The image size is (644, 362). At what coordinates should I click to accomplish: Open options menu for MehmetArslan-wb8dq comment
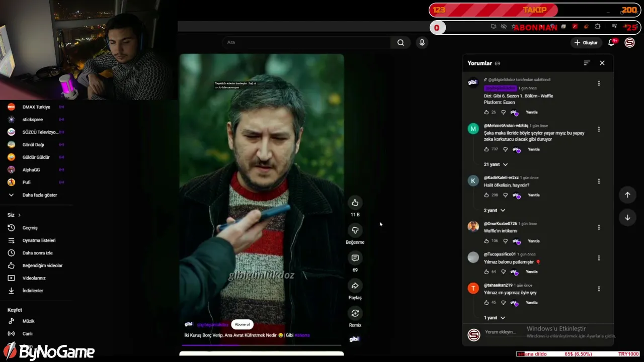599,129
